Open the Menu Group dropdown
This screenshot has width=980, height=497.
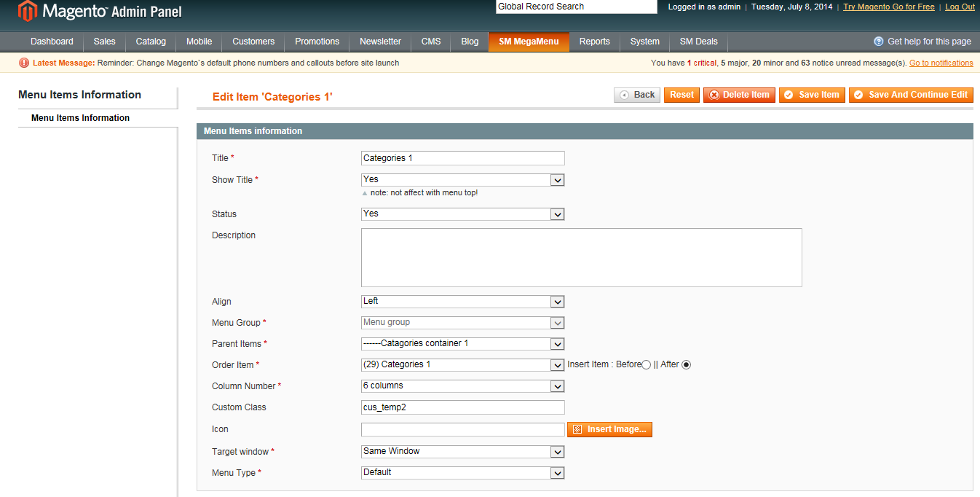point(463,323)
